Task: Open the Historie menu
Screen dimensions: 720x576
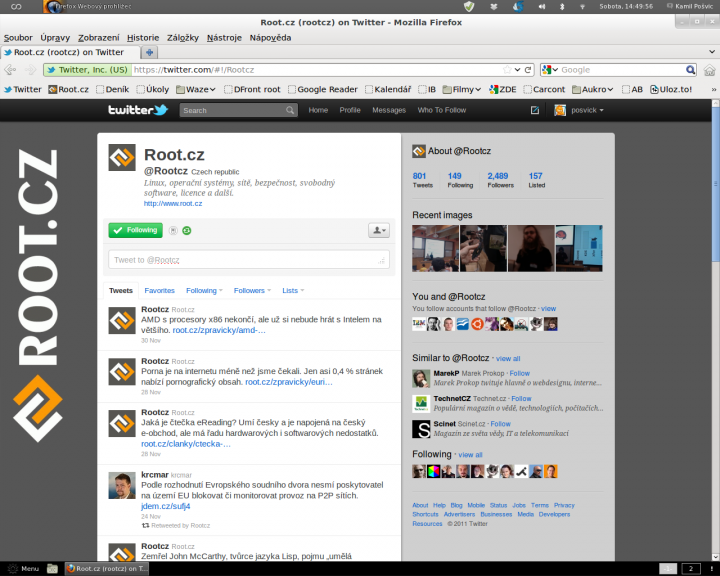Action: [143, 38]
